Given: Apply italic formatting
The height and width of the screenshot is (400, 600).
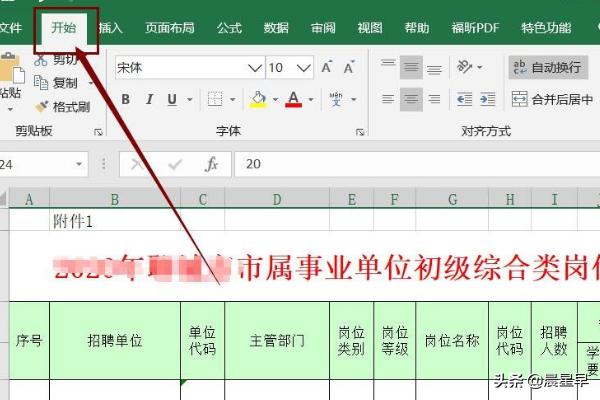Looking at the screenshot, I should [x=149, y=100].
